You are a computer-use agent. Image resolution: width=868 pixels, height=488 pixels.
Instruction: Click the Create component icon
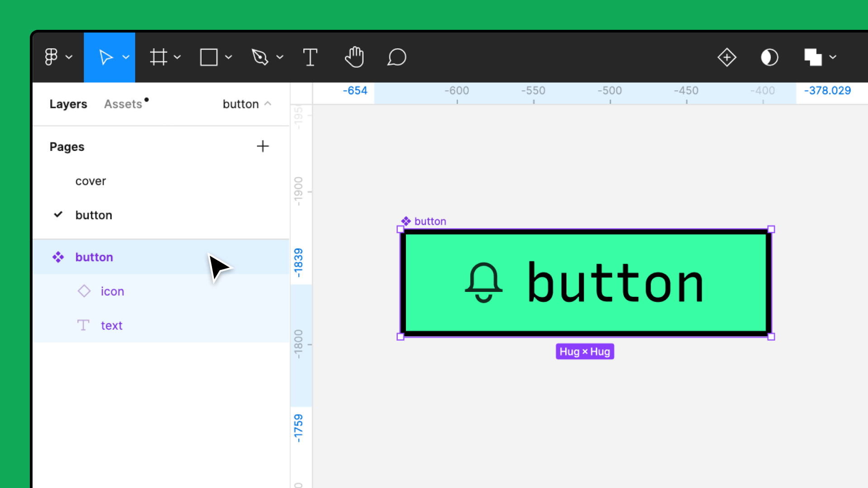click(x=727, y=57)
